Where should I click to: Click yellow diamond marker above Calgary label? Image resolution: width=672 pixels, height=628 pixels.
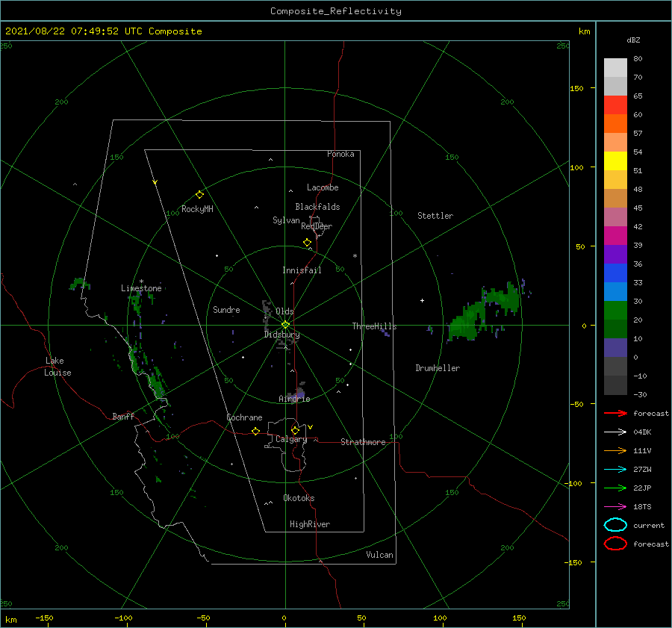pyautogui.click(x=295, y=430)
